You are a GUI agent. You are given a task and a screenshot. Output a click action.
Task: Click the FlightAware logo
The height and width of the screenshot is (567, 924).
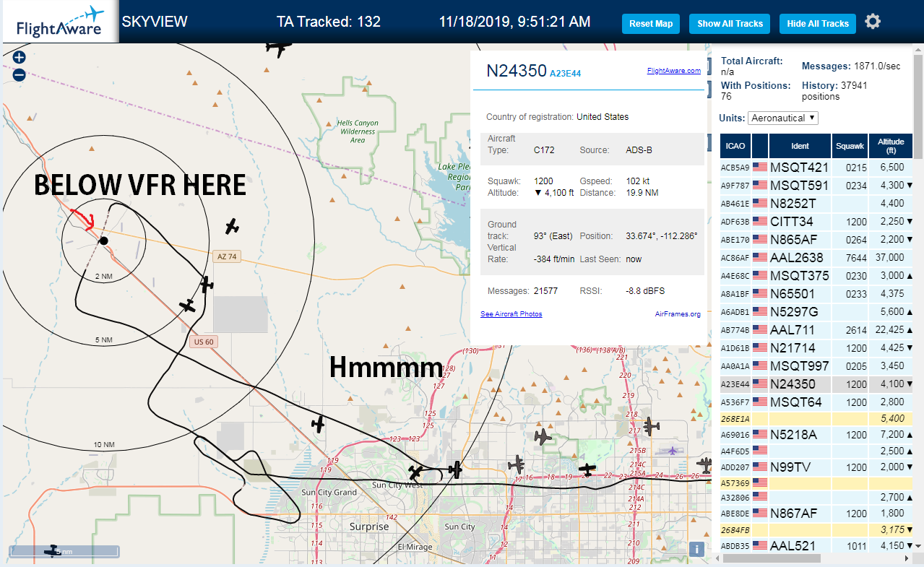[x=59, y=22]
